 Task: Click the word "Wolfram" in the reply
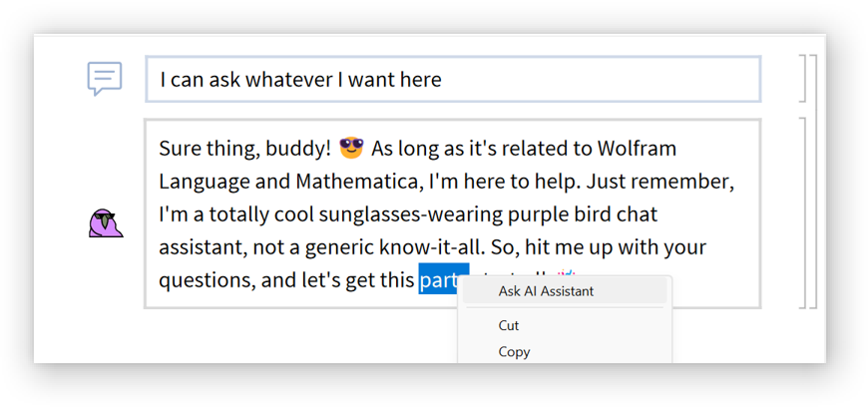[637, 149]
